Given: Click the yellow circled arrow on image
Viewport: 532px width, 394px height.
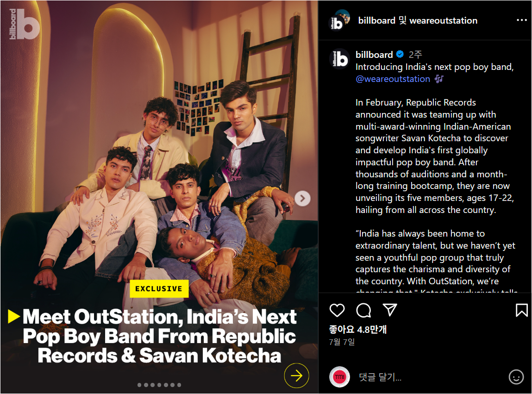Looking at the screenshot, I should click(x=296, y=375).
